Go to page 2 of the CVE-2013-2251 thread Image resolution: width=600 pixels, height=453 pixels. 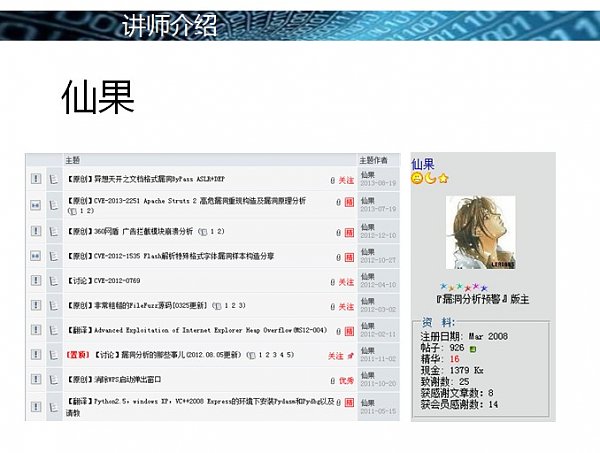pyautogui.click(x=88, y=210)
